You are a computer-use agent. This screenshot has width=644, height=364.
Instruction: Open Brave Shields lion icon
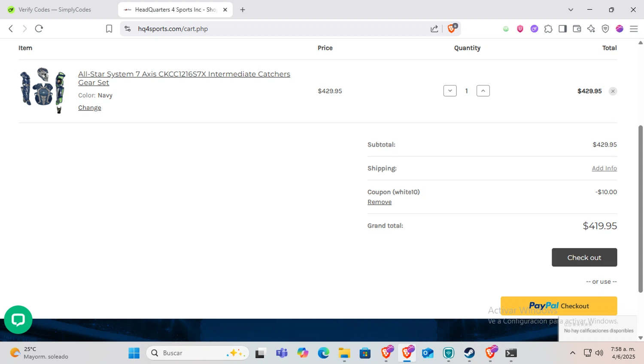click(x=452, y=28)
